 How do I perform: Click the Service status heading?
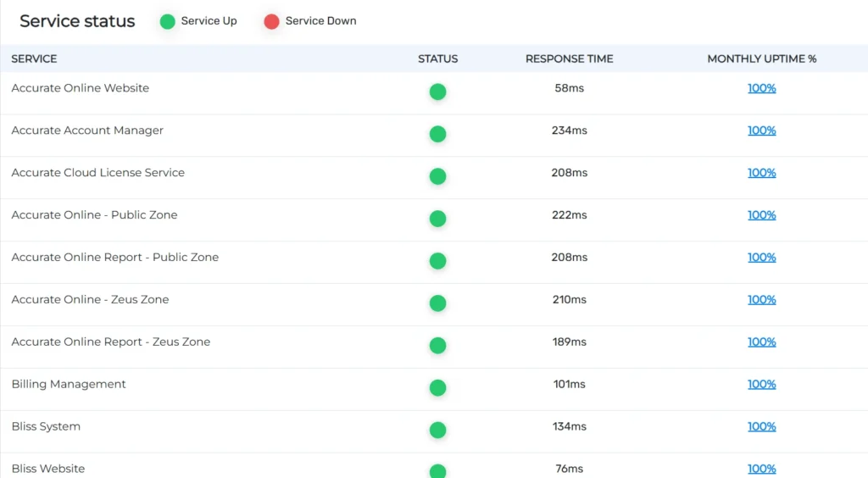[77, 21]
